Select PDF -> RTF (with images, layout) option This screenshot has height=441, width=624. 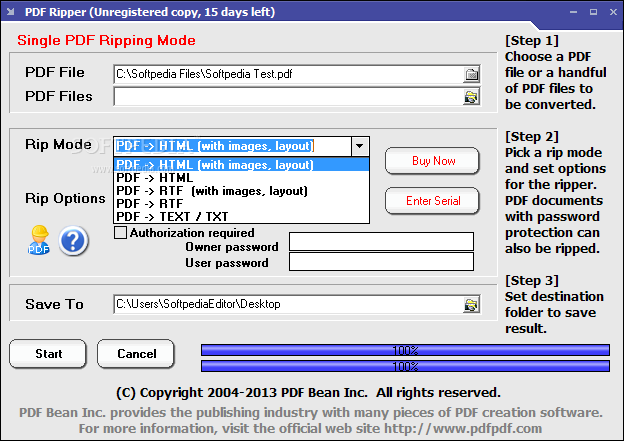click(242, 191)
